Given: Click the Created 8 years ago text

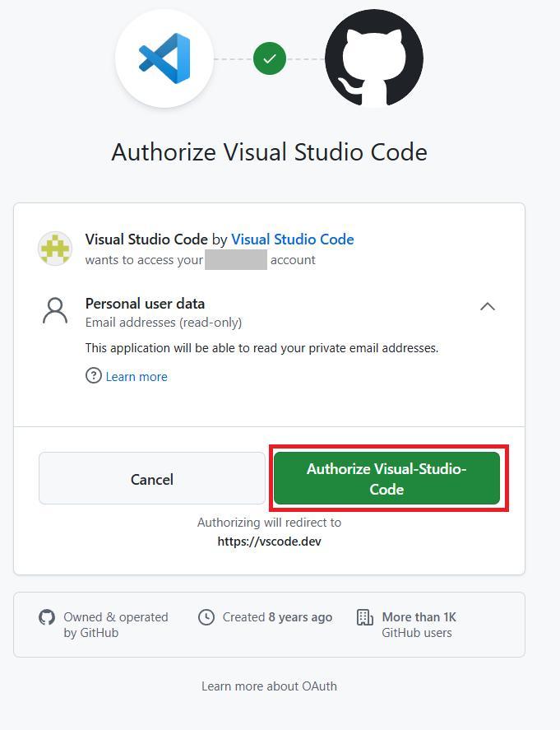Looking at the screenshot, I should coord(277,617).
